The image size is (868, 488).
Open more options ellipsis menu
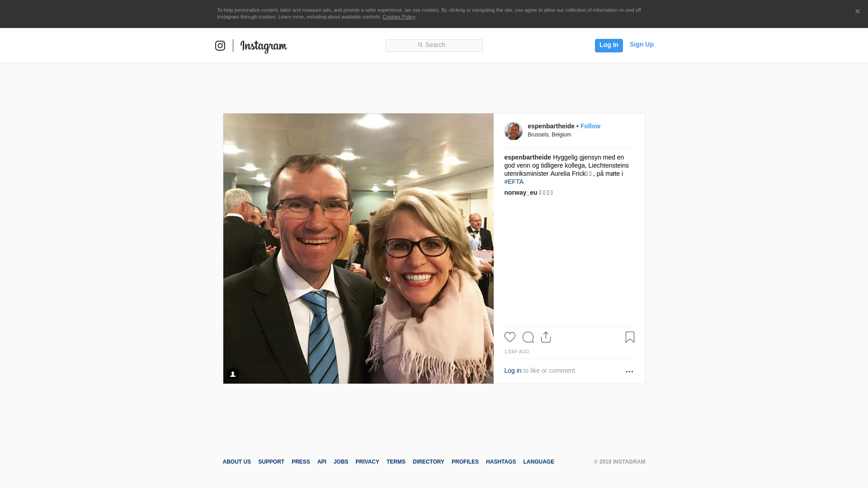tap(629, 371)
